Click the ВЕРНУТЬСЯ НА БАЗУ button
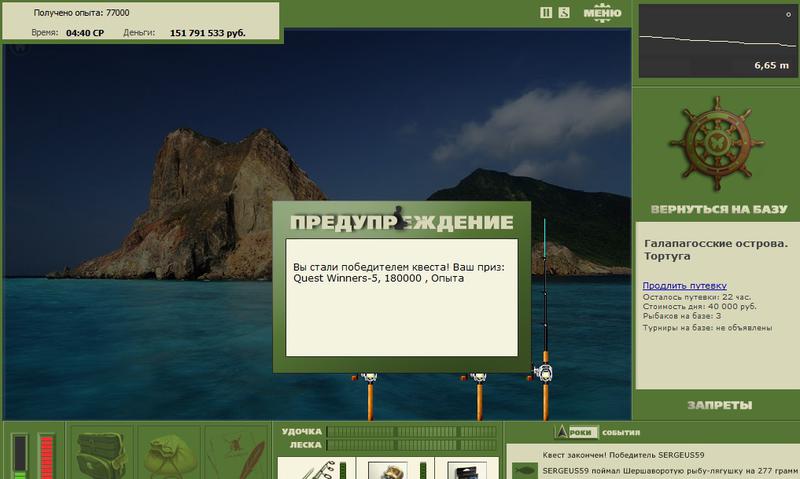 [719, 209]
